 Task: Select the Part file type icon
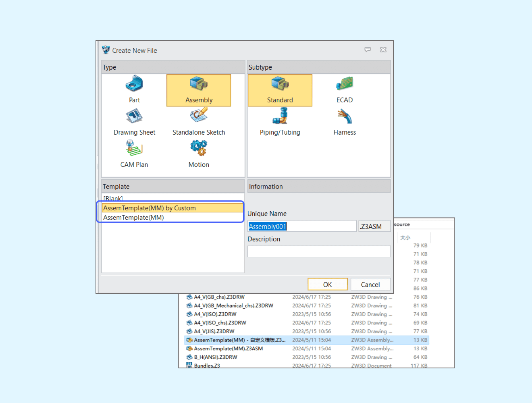pos(134,84)
